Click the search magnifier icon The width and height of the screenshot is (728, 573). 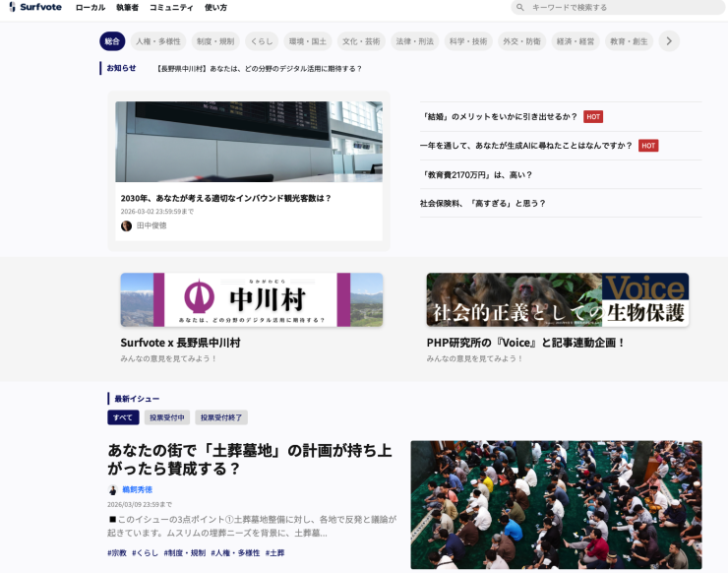pos(520,8)
